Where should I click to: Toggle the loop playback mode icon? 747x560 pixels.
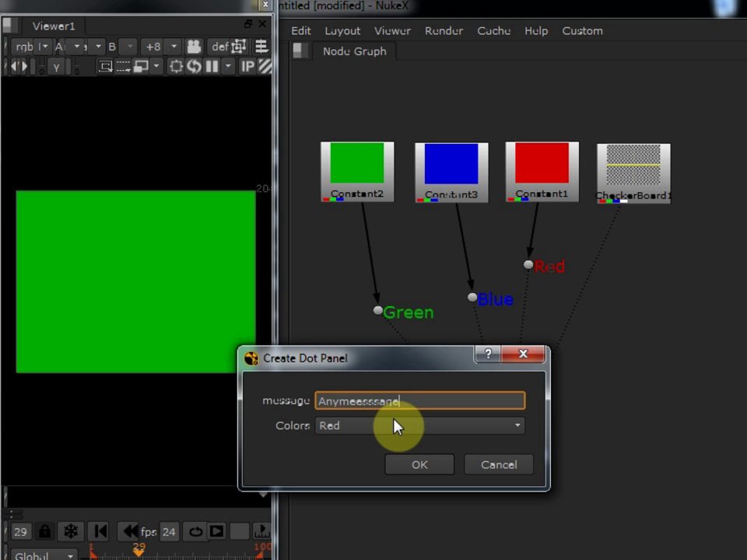tap(195, 531)
